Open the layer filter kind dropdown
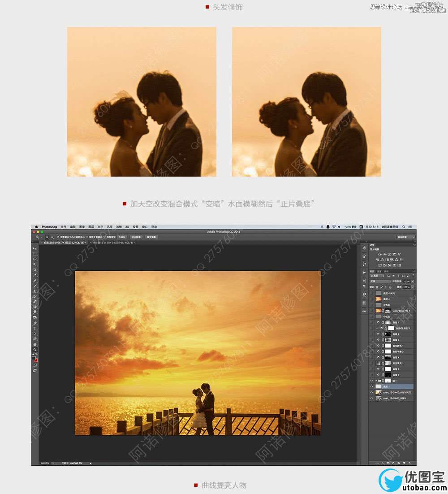The width and height of the screenshot is (448, 494). click(x=377, y=276)
